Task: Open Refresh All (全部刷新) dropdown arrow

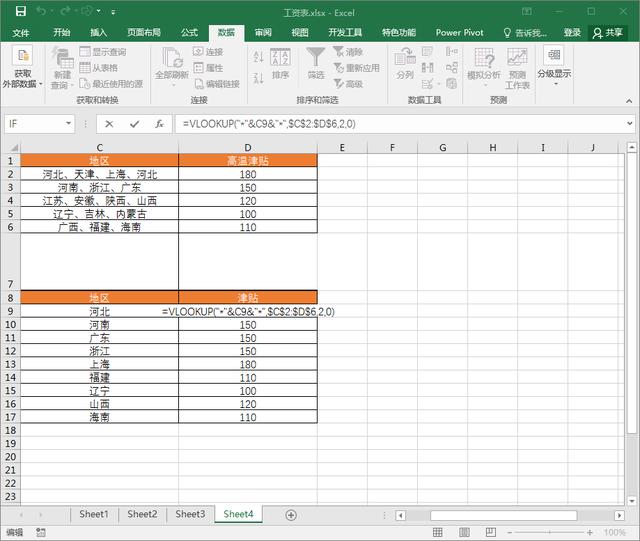Action: [172, 85]
